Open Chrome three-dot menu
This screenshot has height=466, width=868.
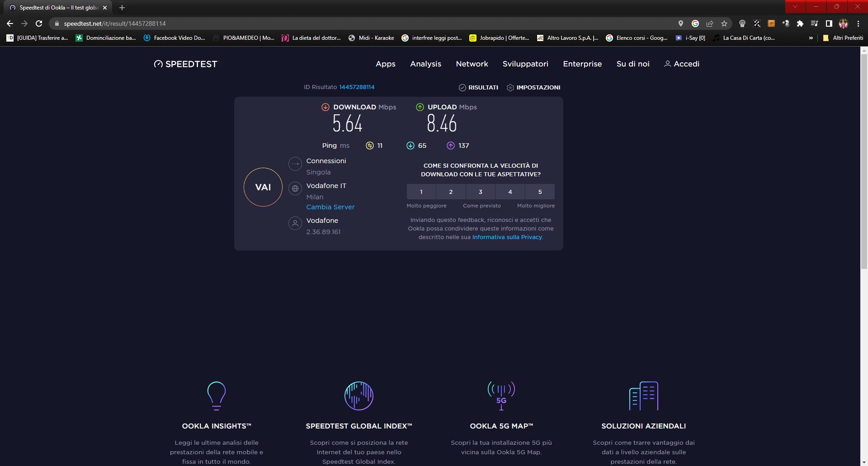[x=858, y=24]
